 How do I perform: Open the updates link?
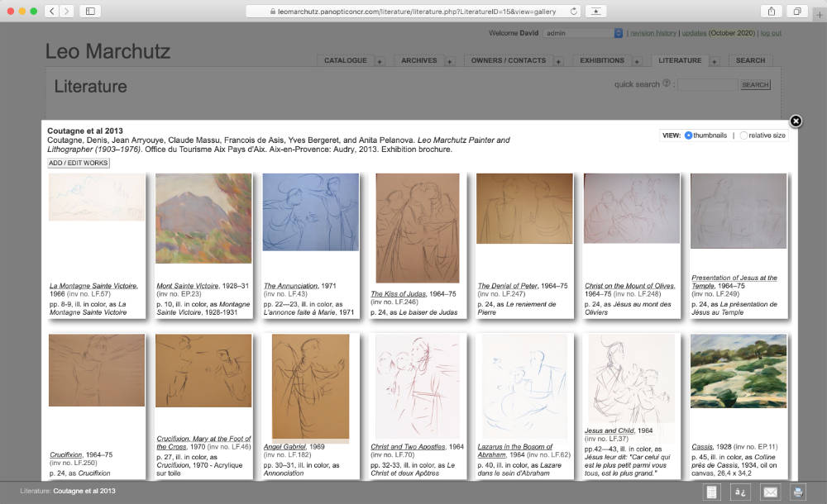[x=694, y=33]
